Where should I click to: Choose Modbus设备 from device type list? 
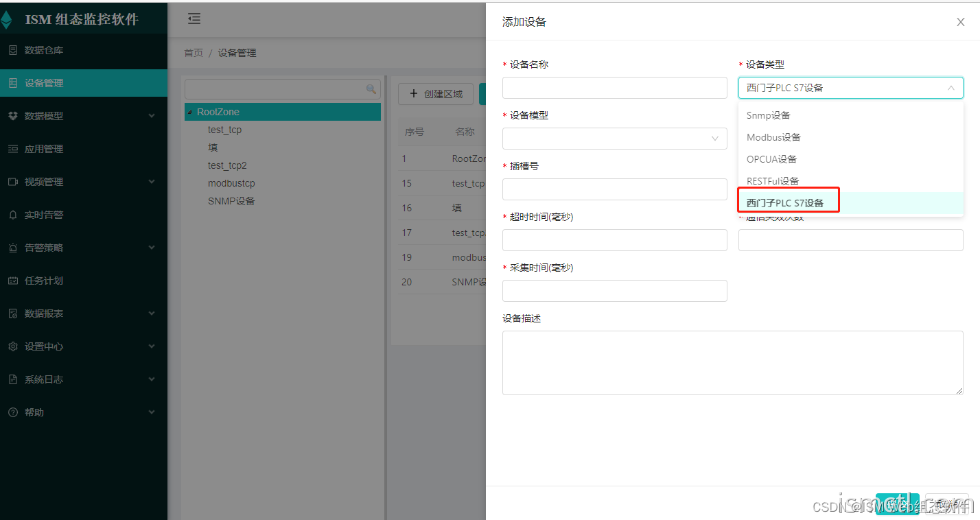(x=851, y=137)
